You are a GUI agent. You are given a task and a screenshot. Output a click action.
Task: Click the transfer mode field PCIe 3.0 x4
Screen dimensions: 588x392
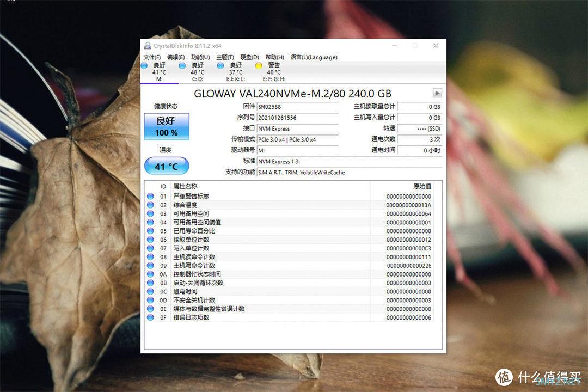tap(298, 139)
